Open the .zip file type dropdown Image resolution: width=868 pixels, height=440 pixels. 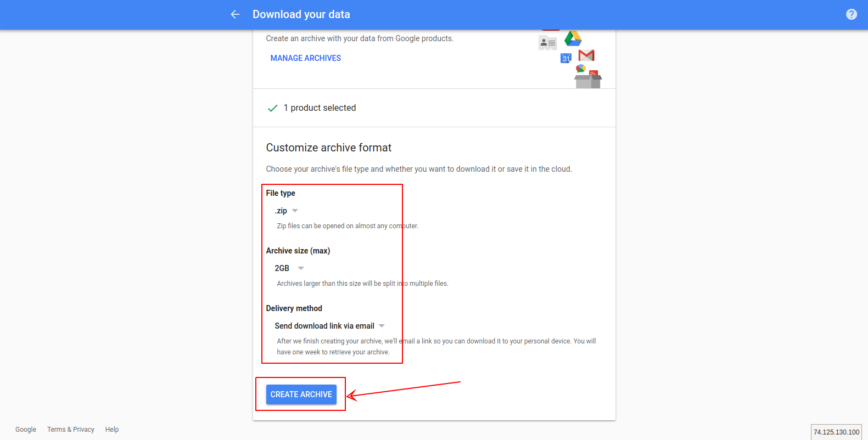287,211
